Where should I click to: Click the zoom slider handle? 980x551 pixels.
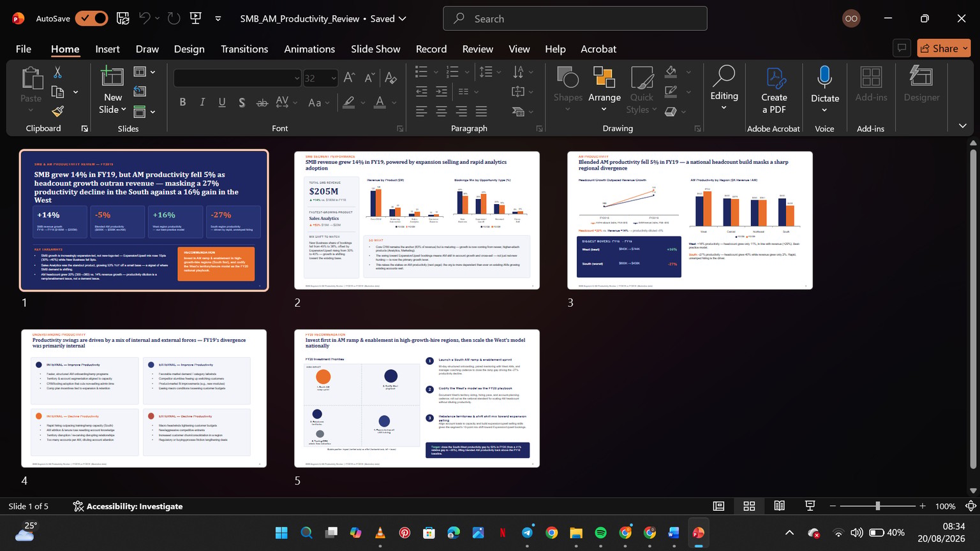[878, 506]
